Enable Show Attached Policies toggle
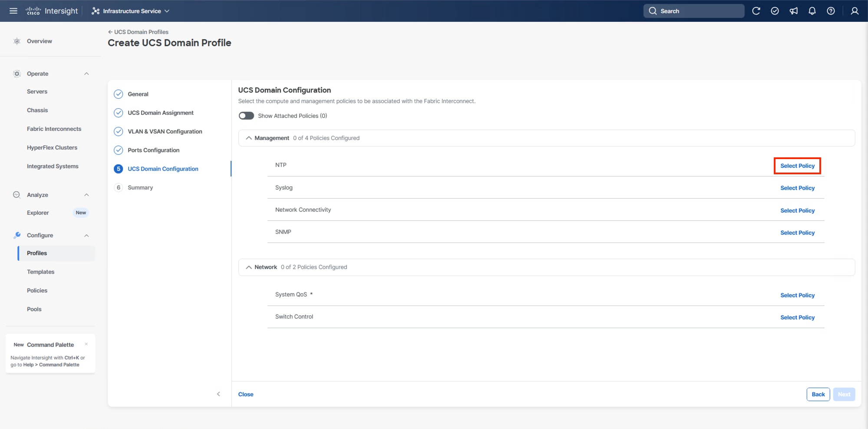The width and height of the screenshot is (868, 429). (246, 116)
